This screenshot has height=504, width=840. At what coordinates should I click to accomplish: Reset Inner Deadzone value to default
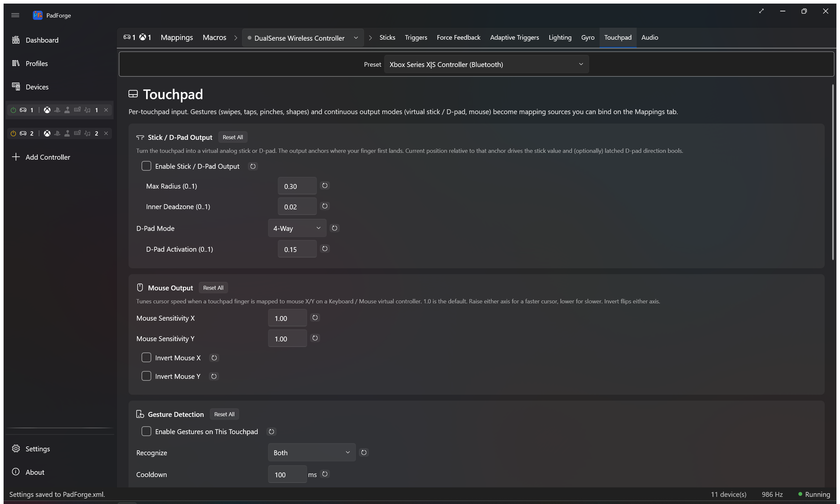pyautogui.click(x=325, y=206)
